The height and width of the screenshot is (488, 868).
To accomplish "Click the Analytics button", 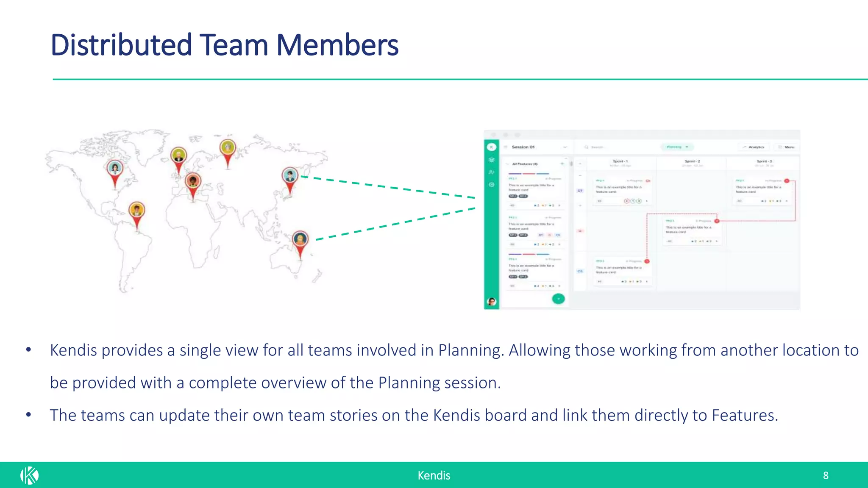I will pos(753,147).
